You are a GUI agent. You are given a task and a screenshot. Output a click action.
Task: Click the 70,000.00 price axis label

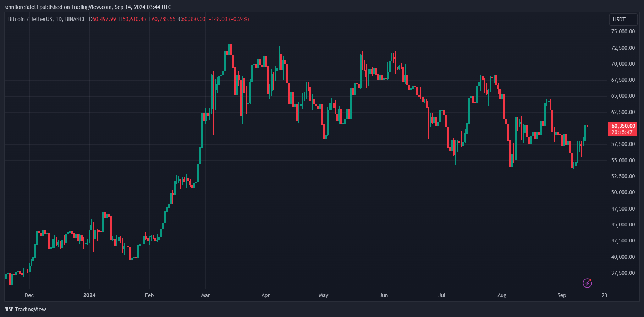623,64
